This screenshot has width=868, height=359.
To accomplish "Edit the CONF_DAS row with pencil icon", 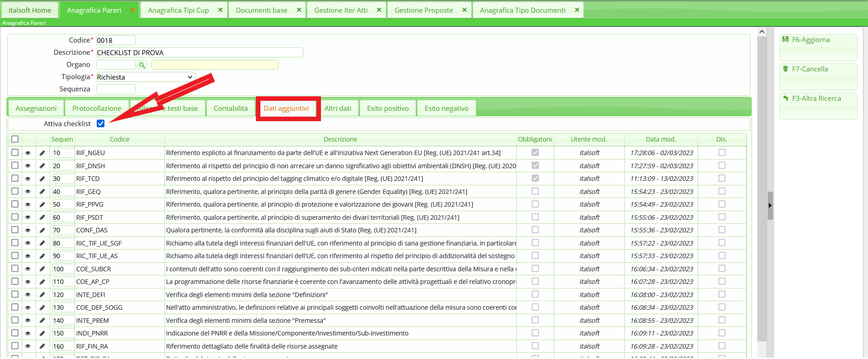I will pyautogui.click(x=42, y=231).
